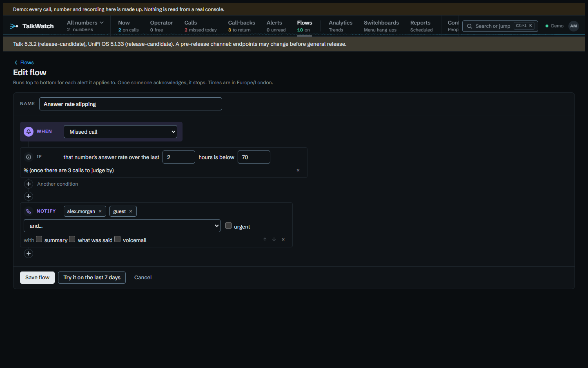Click the Ctrl K shortcut badge

pos(524,26)
